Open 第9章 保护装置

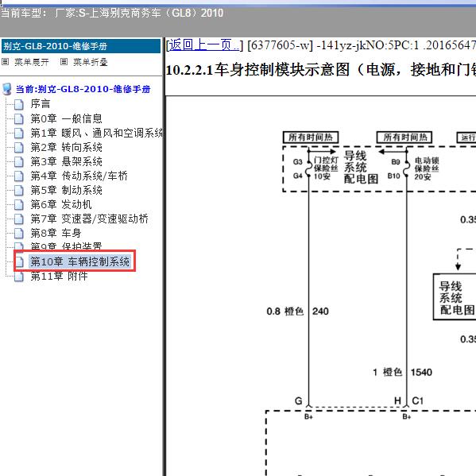point(66,246)
